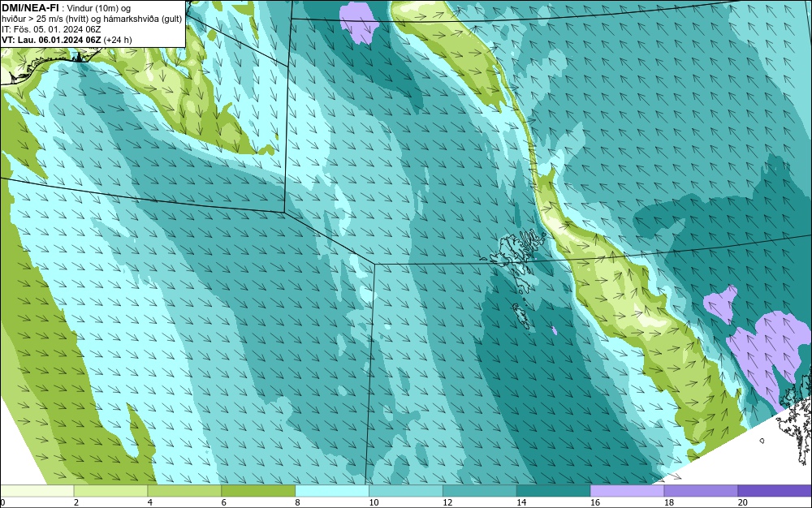This screenshot has height=508, width=812.
Task: Click the 12–14 m/s legend swatch
Action: point(480,490)
